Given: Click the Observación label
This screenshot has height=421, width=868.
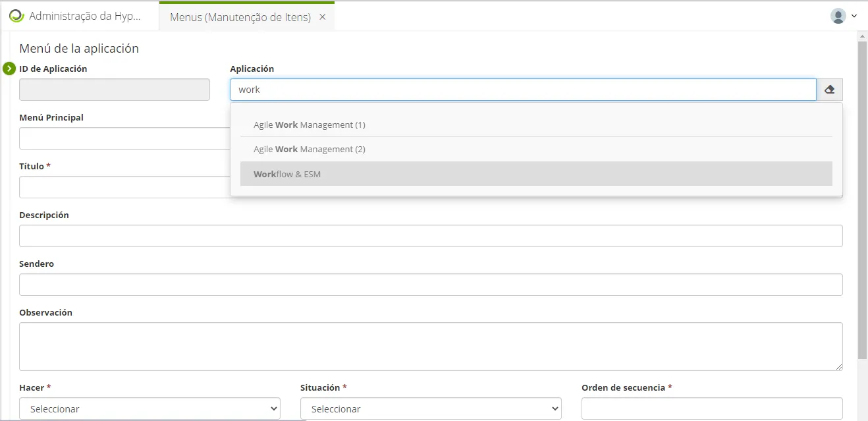Looking at the screenshot, I should click(45, 312).
